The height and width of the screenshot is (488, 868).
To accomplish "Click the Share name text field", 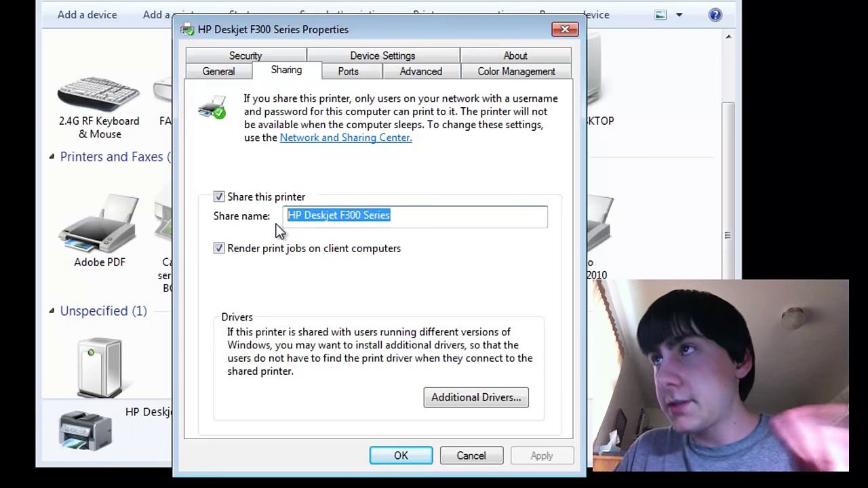I will coord(415,216).
